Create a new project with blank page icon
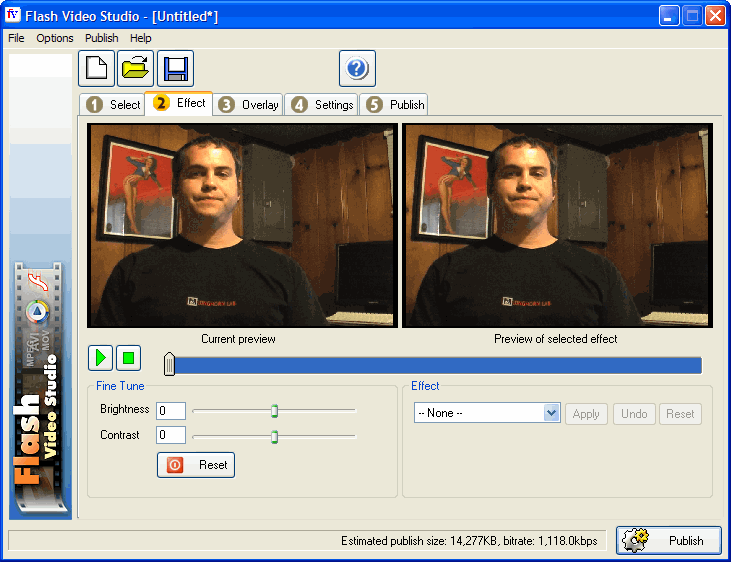 click(x=96, y=69)
